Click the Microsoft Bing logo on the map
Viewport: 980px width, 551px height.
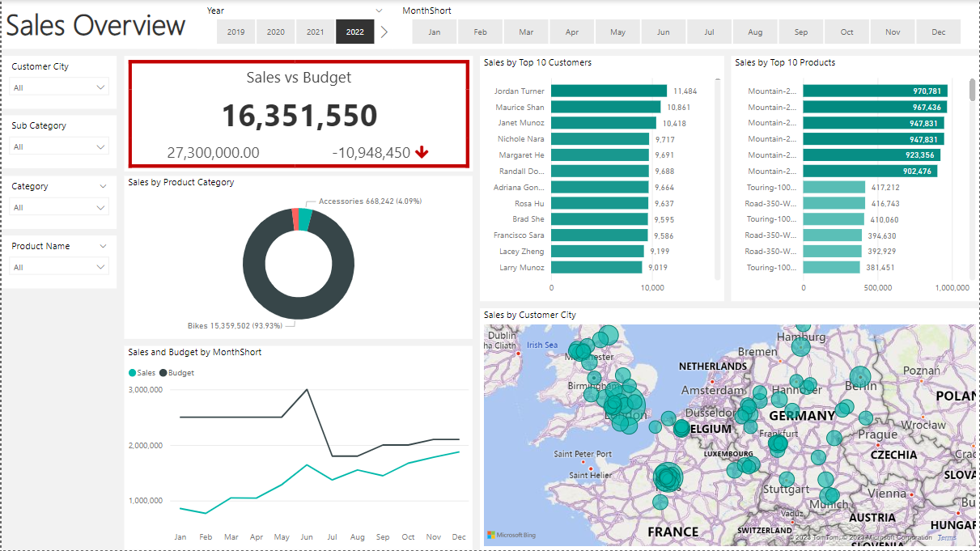coord(511,536)
